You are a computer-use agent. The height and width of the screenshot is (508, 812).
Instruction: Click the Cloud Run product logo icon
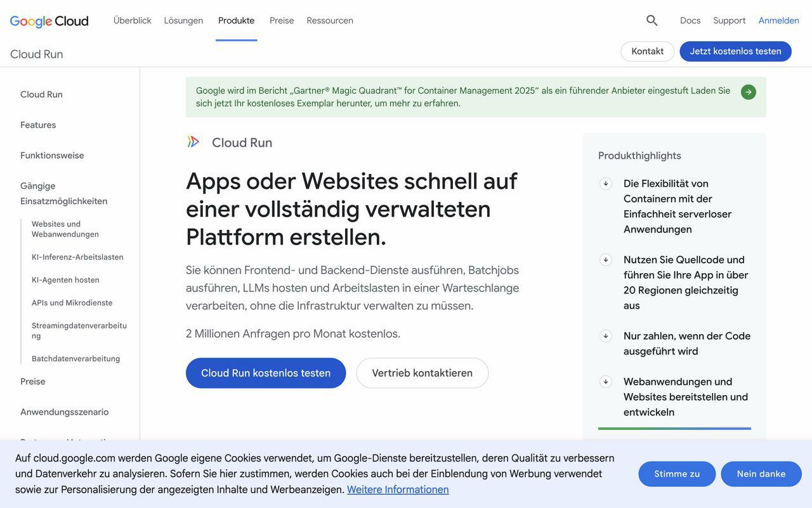click(x=193, y=142)
